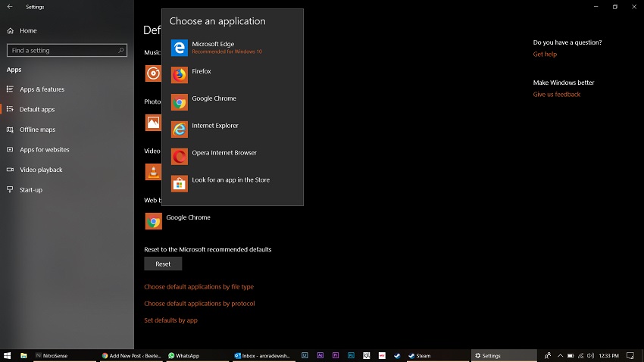Go to Apps & features section
The image size is (644, 362).
[x=42, y=89]
